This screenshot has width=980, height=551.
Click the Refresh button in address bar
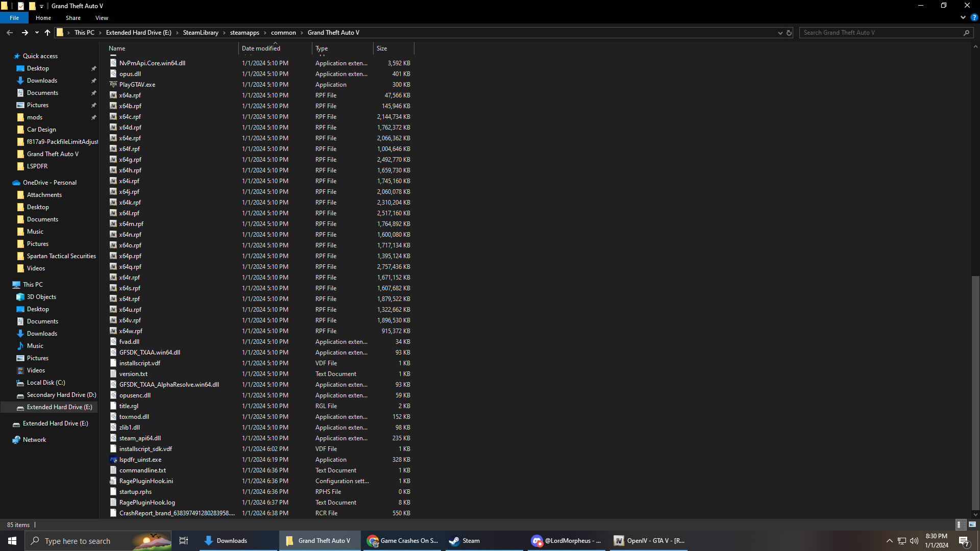tap(789, 33)
